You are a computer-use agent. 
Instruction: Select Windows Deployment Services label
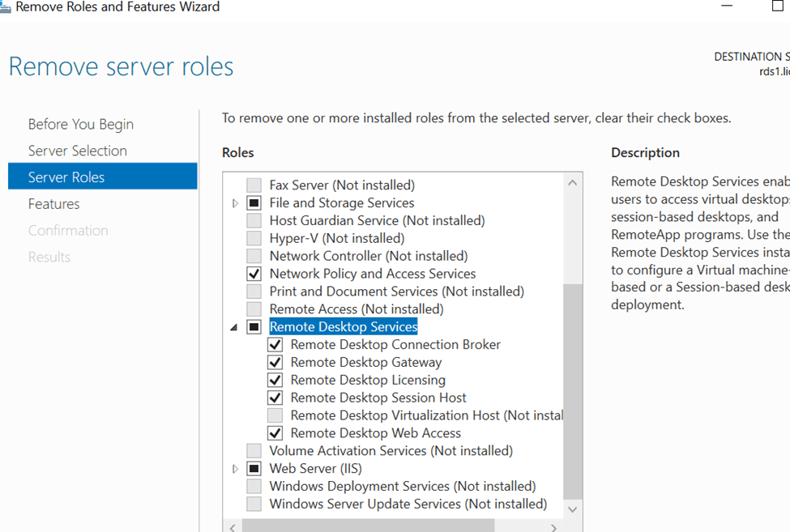pyautogui.click(x=403, y=486)
